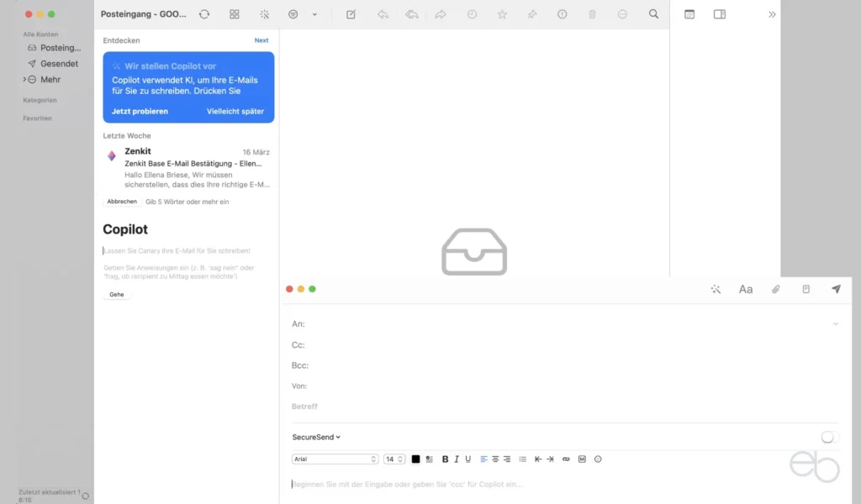Toggle bold formatting
The width and height of the screenshot is (861, 504).
pos(446,459)
